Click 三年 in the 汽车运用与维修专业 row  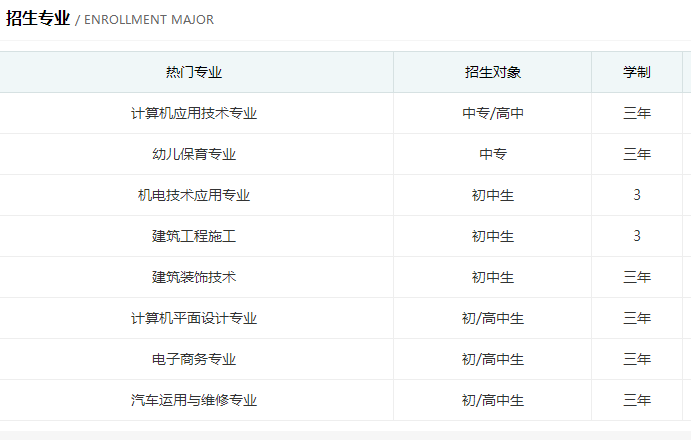(x=637, y=400)
